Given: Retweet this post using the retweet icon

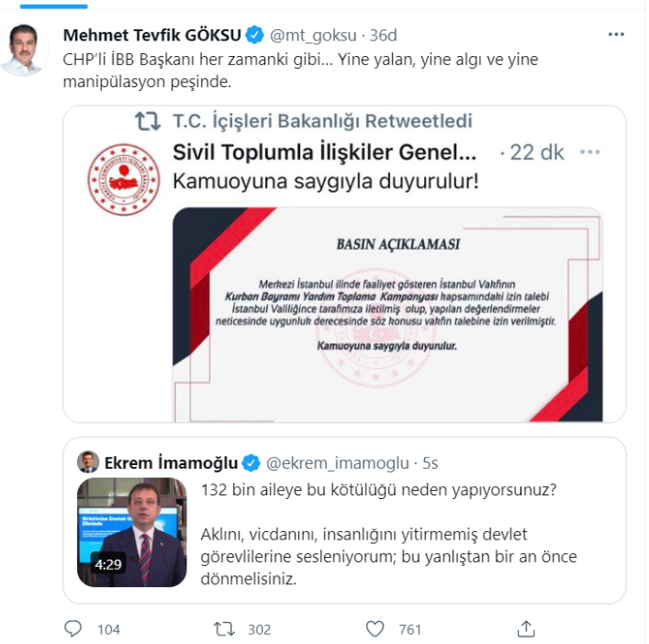Looking at the screenshot, I should [x=224, y=629].
